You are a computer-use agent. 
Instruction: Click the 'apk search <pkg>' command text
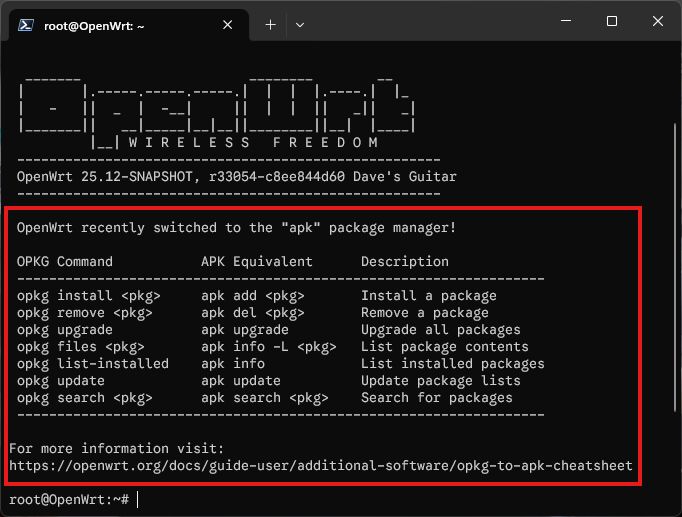pos(264,398)
